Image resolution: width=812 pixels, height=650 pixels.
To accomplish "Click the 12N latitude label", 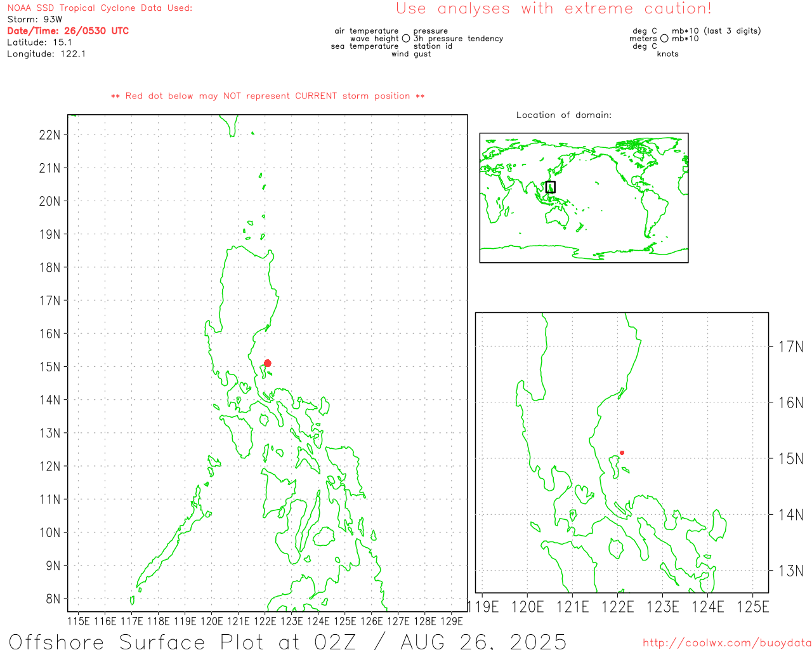I will coord(49,467).
